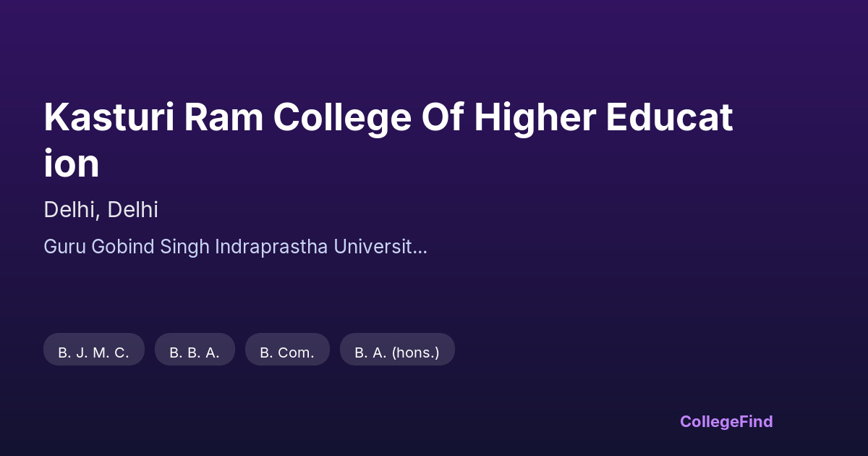Screen dimensions: 868x456
Task: Click the Delhi, Delhi location text
Action: (x=101, y=210)
